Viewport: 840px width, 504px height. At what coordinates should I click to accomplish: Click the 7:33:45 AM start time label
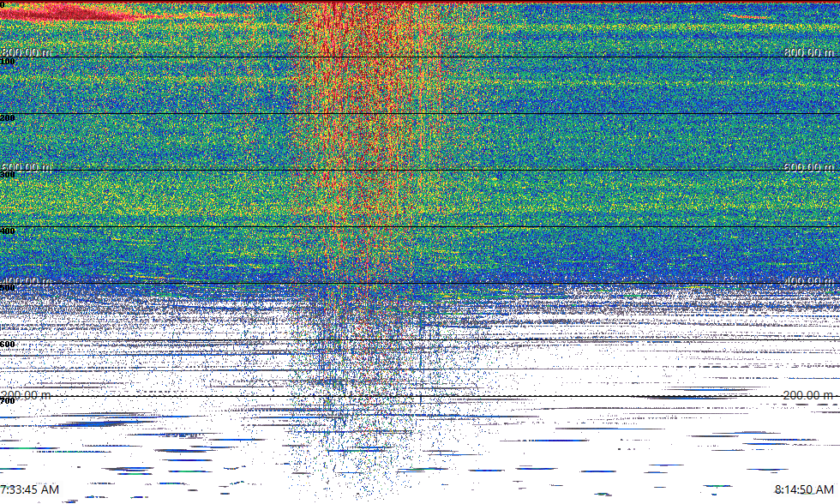pos(29,489)
